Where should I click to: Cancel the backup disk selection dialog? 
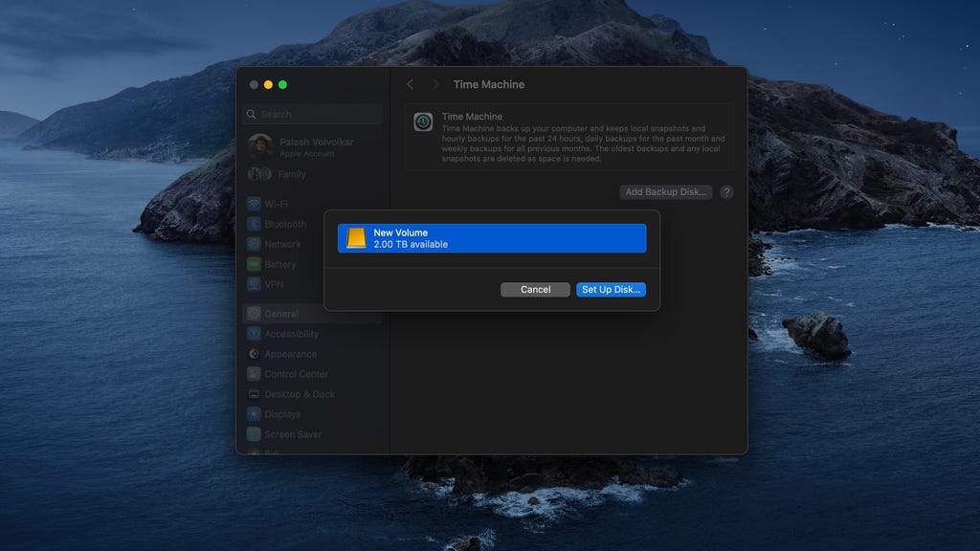(x=535, y=290)
